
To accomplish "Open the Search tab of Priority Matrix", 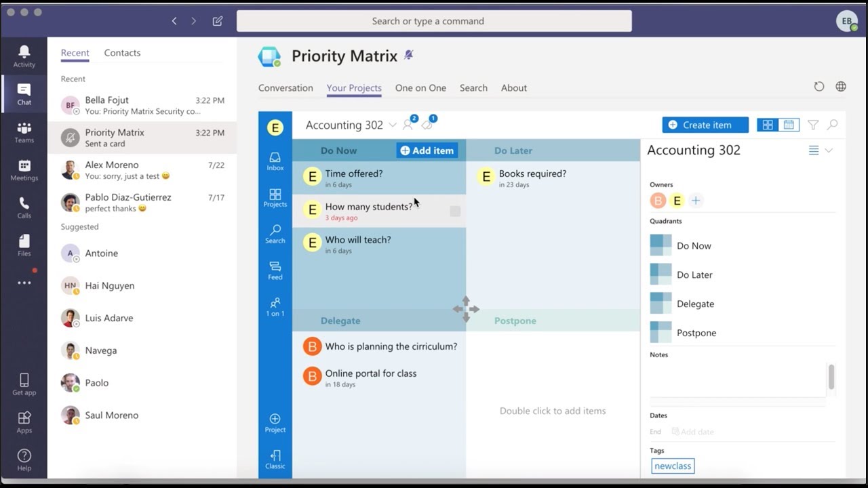I will tap(473, 88).
